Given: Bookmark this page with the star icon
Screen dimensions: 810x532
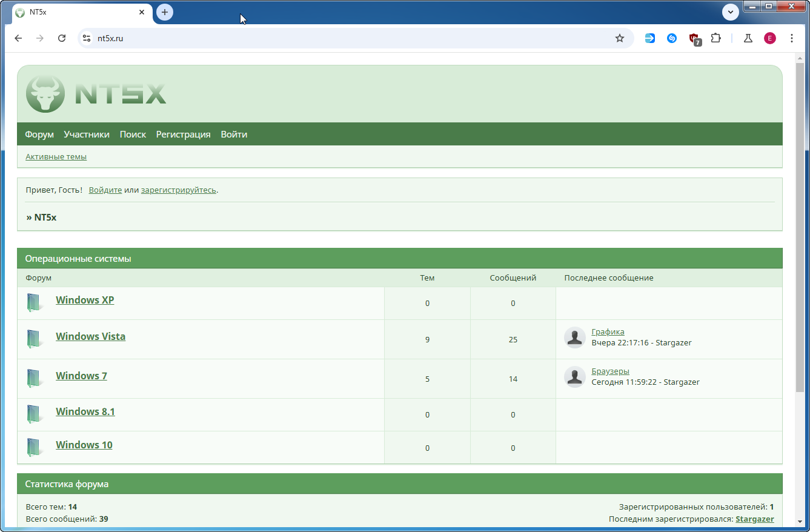Looking at the screenshot, I should (619, 38).
